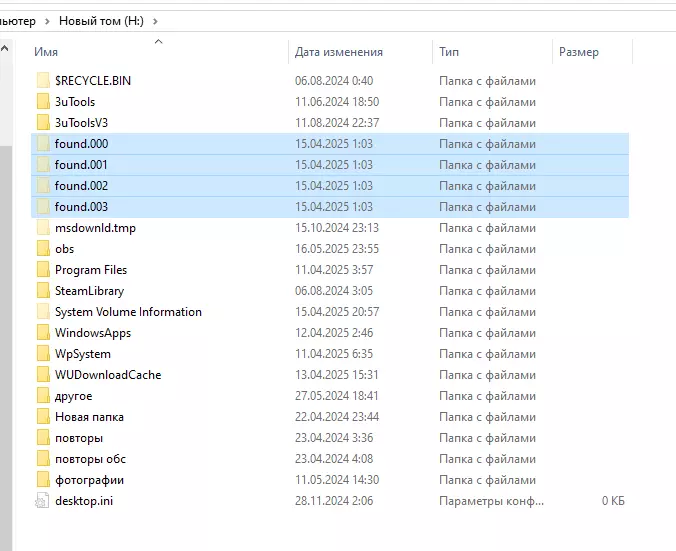Screen dimensions: 676x551
Task: Open breadcrumb chevron before Новый том (H:)
Action: click(48, 21)
